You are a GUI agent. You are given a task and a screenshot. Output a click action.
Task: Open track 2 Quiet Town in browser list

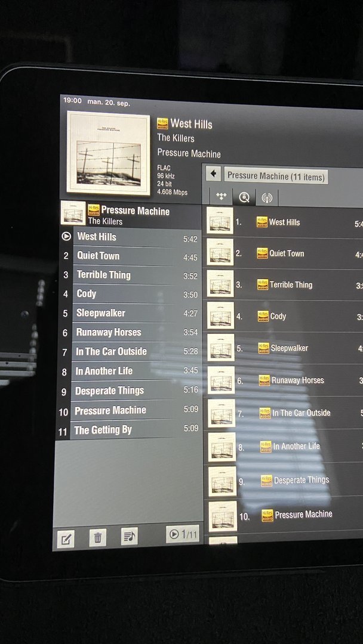(x=284, y=253)
